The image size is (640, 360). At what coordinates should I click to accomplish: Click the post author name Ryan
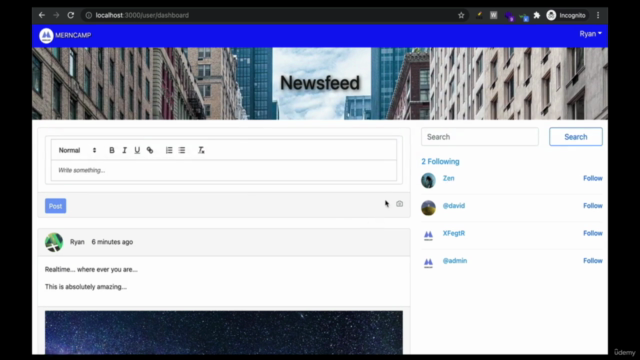pos(77,242)
